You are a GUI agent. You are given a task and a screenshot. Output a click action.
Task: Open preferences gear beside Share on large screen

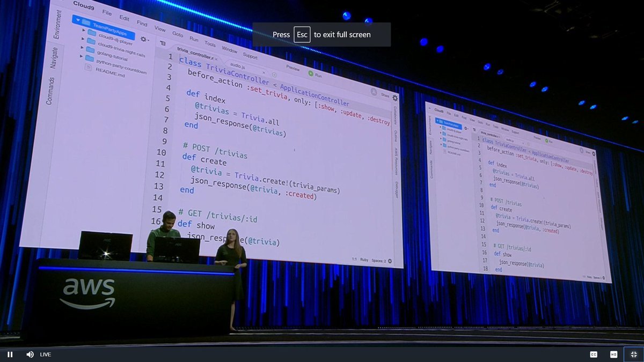(396, 98)
